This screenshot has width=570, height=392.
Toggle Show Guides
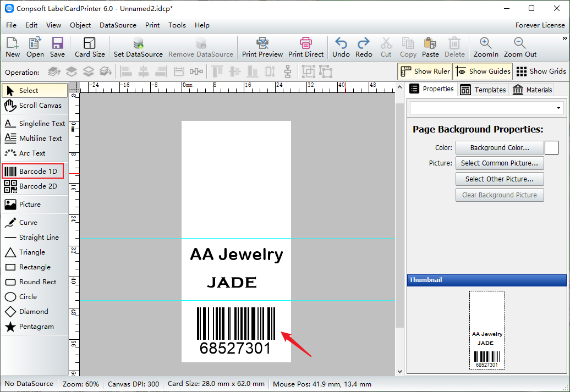tap(483, 71)
